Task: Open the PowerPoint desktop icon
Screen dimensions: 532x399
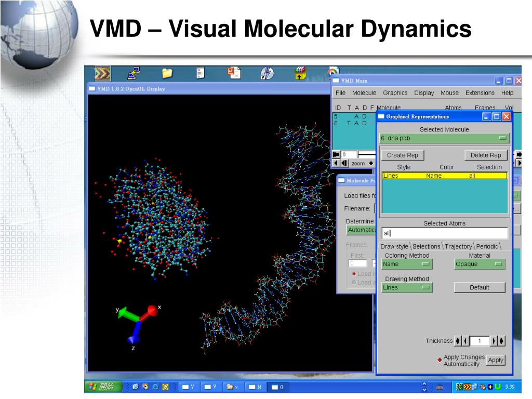Action: (234, 73)
